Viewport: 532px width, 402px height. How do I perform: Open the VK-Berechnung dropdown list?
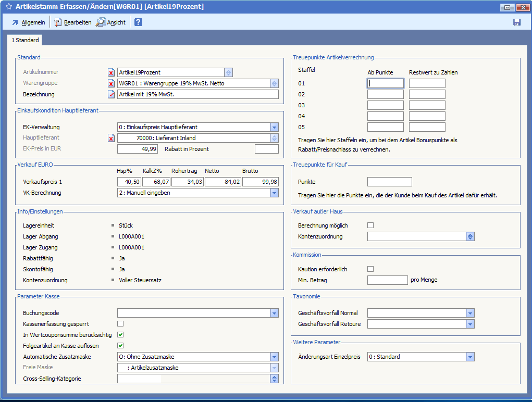click(274, 193)
